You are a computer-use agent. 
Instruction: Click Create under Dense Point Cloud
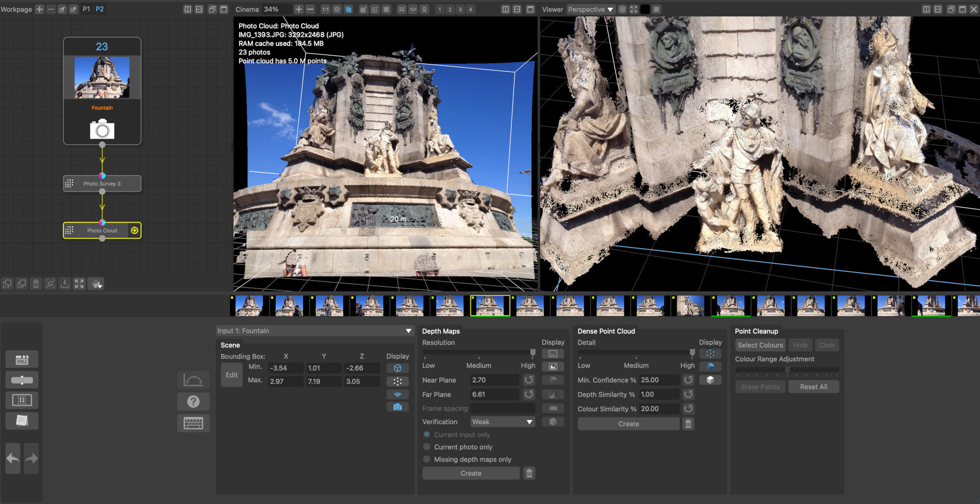(629, 424)
